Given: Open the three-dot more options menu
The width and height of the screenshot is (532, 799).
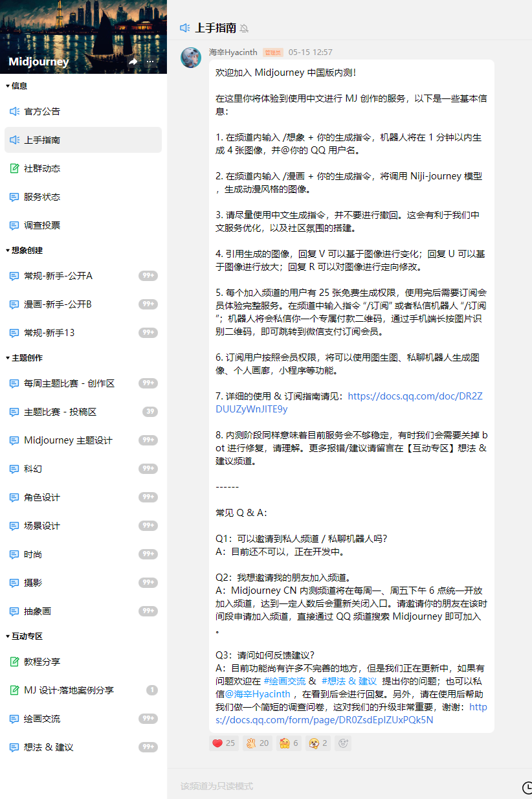Looking at the screenshot, I should (150, 62).
